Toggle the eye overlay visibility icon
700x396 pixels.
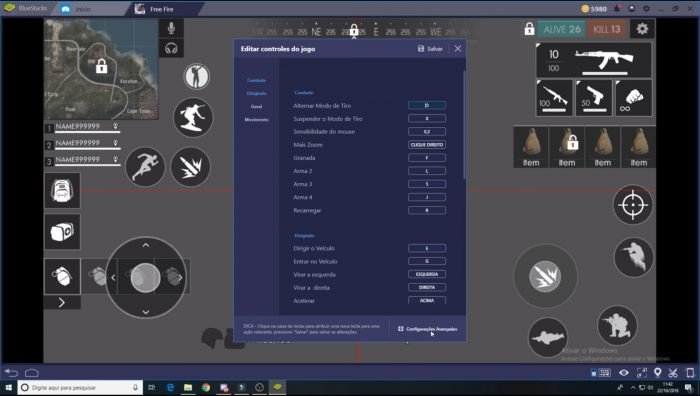click(624, 372)
